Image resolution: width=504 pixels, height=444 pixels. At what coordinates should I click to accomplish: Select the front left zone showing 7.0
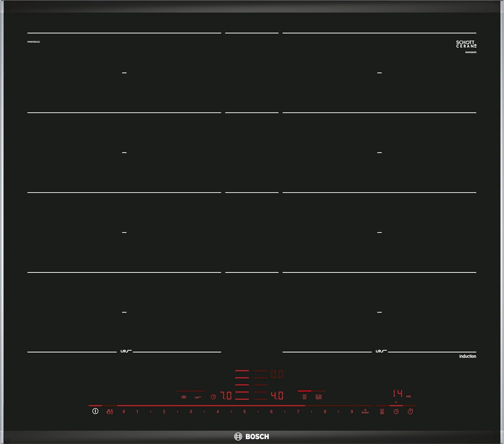226,396
